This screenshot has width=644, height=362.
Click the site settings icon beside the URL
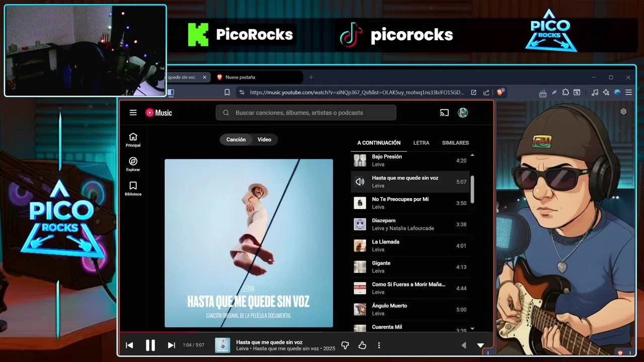(242, 93)
